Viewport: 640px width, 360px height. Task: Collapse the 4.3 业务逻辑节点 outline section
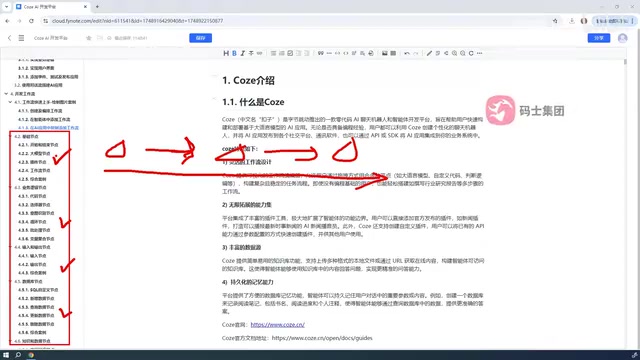11,187
